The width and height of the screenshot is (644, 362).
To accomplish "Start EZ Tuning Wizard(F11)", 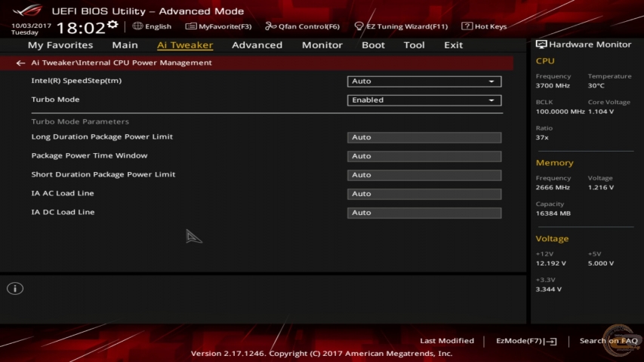I will pyautogui.click(x=401, y=26).
